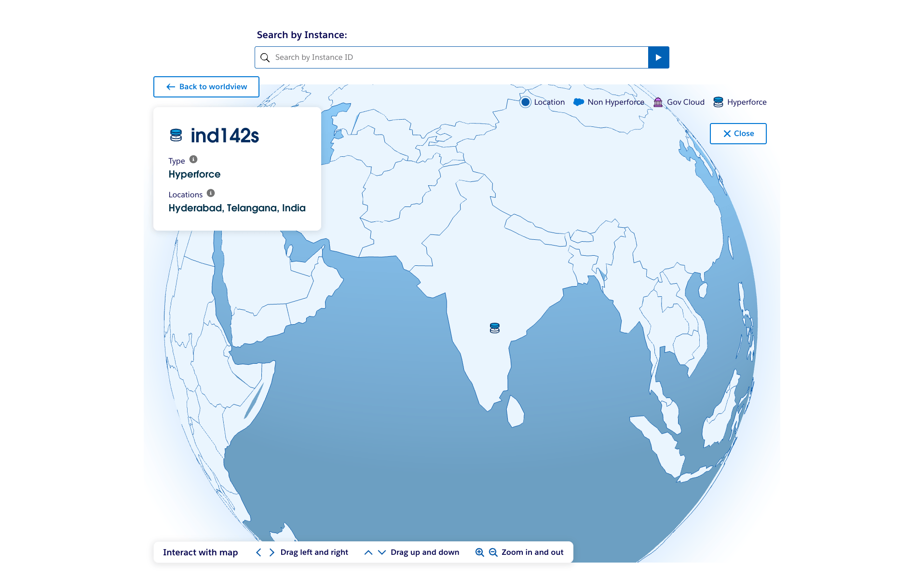Click the search magnifier icon in field
924x578 pixels.
pyautogui.click(x=265, y=58)
